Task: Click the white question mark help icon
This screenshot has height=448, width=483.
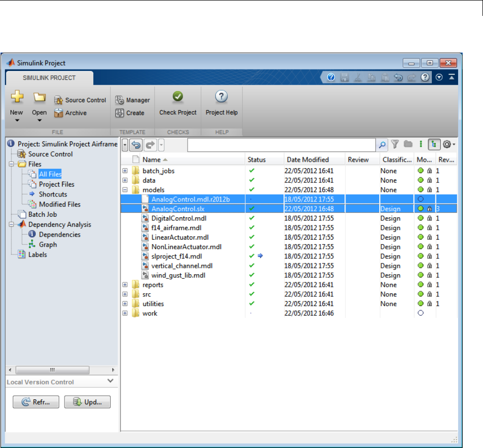Action: tap(425, 77)
